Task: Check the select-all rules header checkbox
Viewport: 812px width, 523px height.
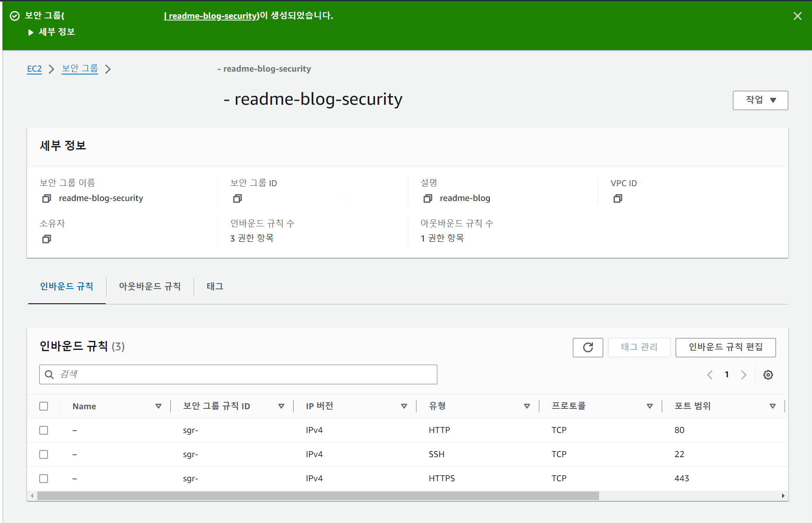Action: (44, 406)
